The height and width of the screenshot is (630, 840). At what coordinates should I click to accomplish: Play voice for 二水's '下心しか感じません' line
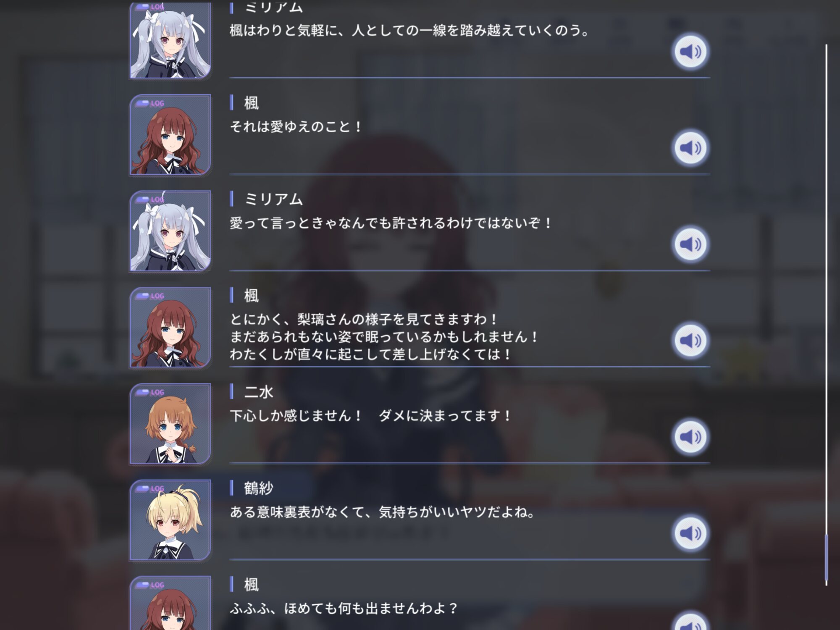[x=690, y=437]
